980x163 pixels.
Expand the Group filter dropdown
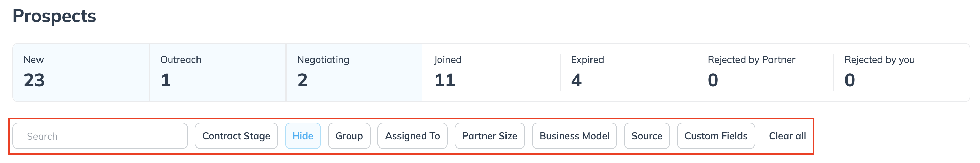pos(349,136)
